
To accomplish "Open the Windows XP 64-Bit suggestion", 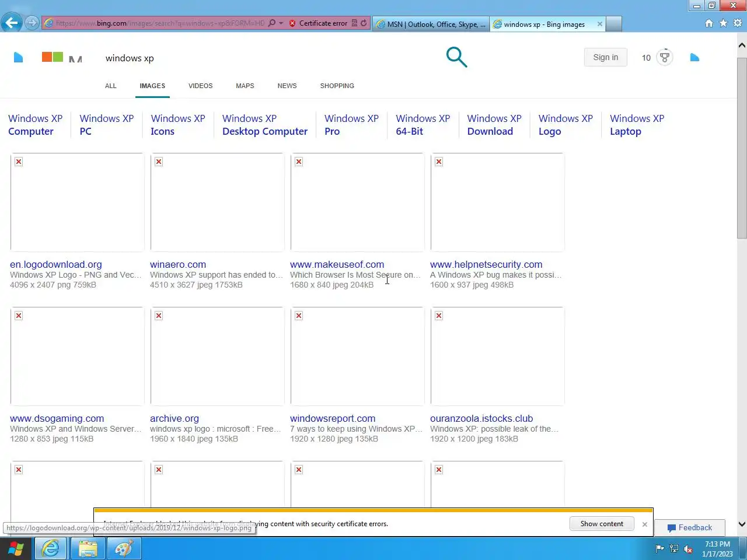I will pos(423,125).
